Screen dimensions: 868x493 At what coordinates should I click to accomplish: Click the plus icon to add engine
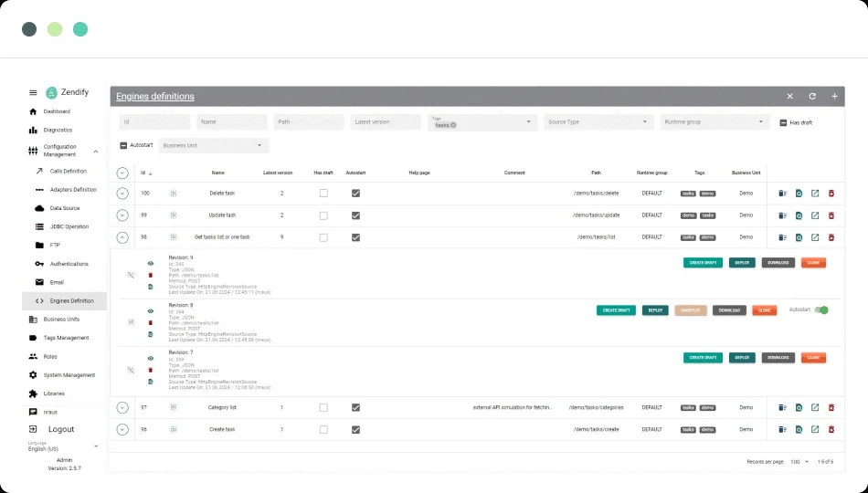click(834, 96)
